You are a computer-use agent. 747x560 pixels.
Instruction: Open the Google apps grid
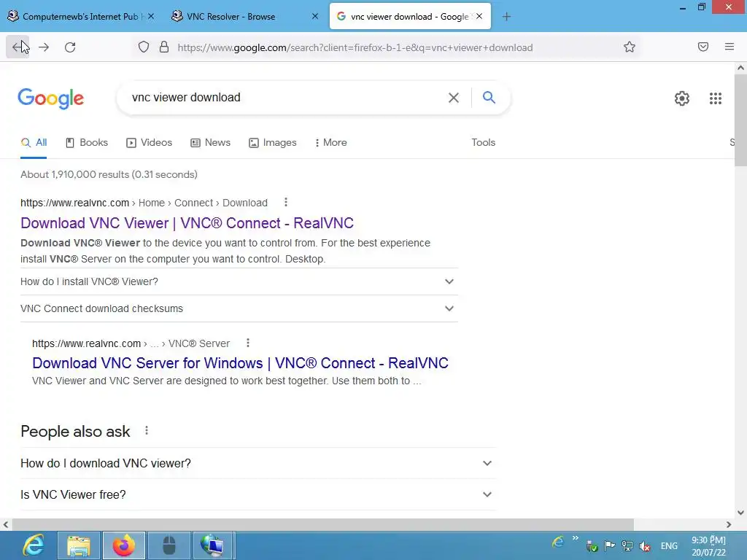[715, 98]
